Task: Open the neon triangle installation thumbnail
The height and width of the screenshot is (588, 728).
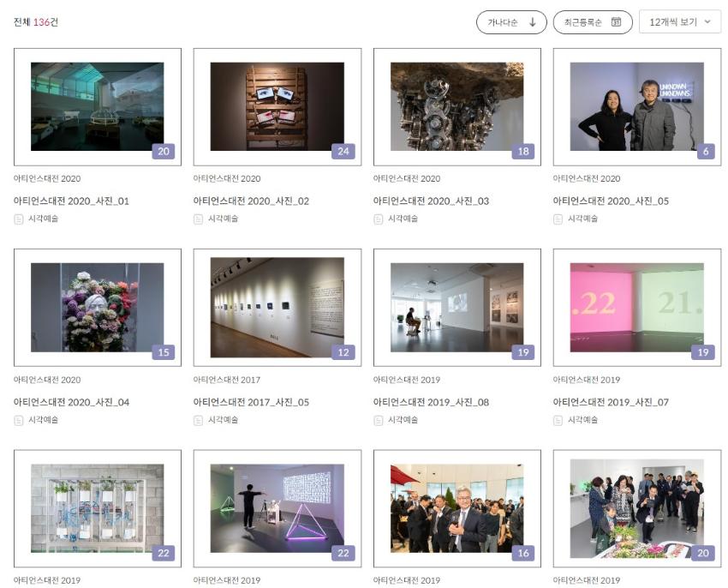Action: coord(277,507)
